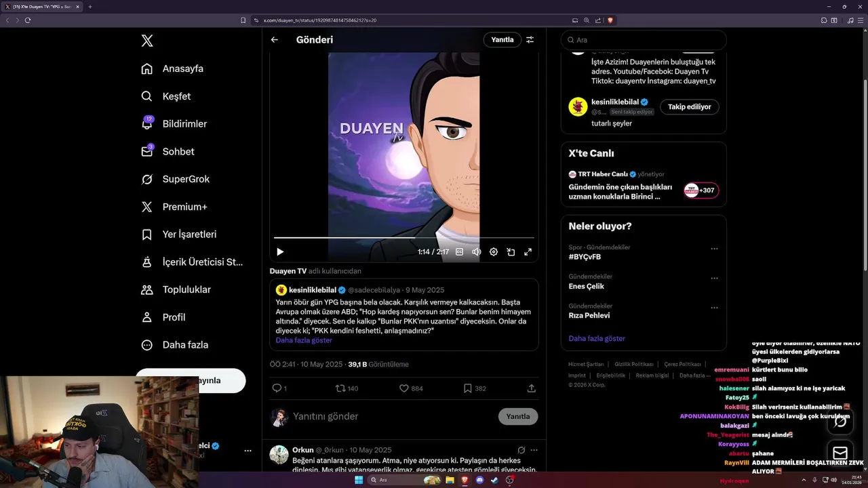Click Yanıtla submit reply button
The width and height of the screenshot is (868, 488).
518,417
